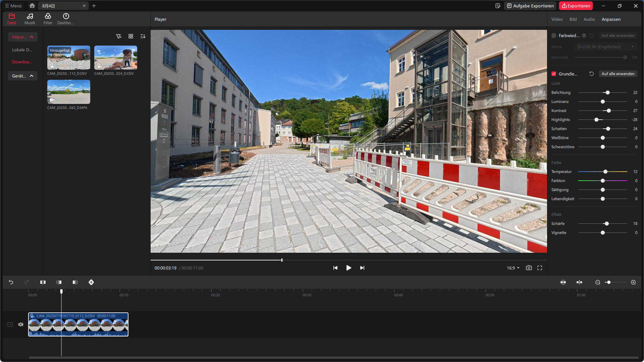Enable the Farbwiederherstellung checkbox
The width and height of the screenshot is (644, 362).
pyautogui.click(x=554, y=36)
